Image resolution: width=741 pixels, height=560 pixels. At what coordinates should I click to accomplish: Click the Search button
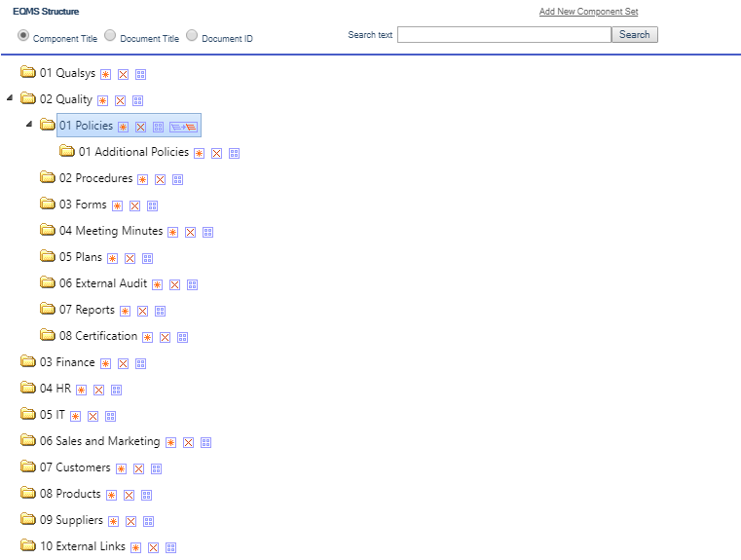635,34
